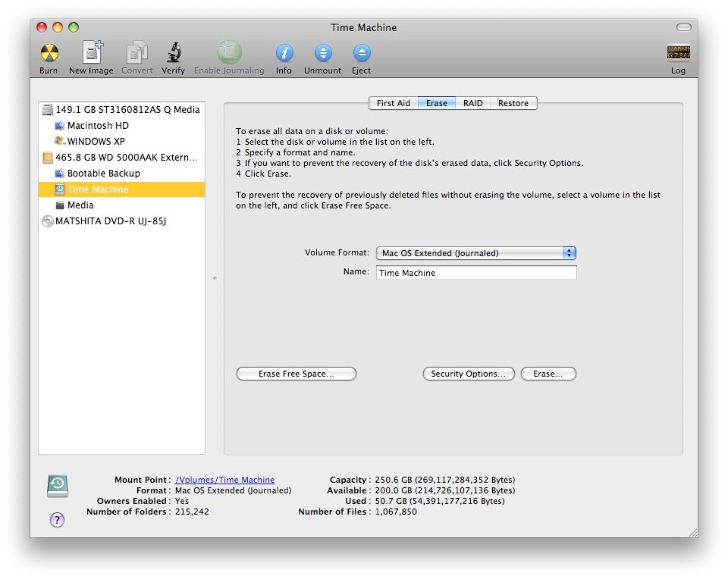Eject the selected disk
Screen dimensions: 728x579
(x=361, y=54)
